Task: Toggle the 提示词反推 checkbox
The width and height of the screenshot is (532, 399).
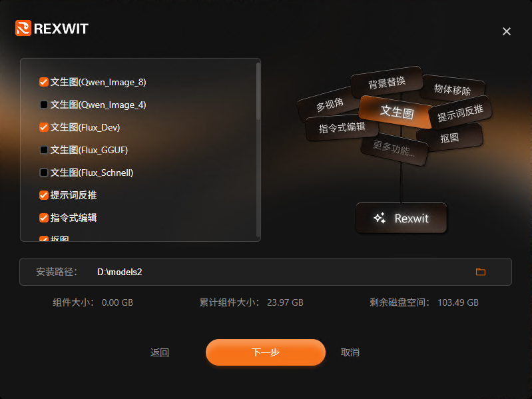Action: 44,195
